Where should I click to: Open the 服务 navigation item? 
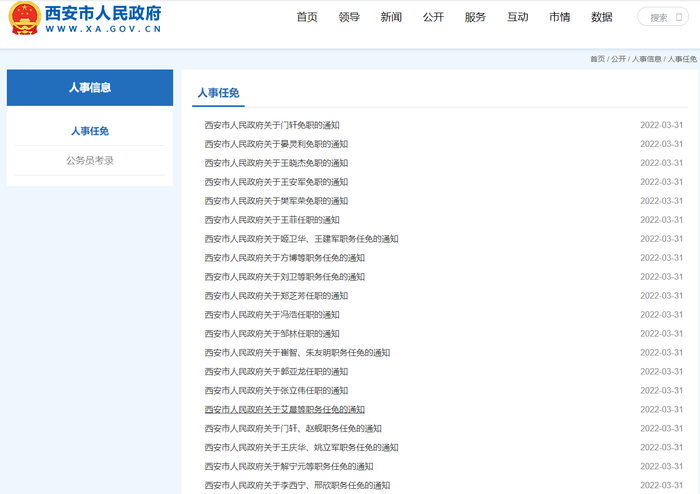[x=475, y=17]
